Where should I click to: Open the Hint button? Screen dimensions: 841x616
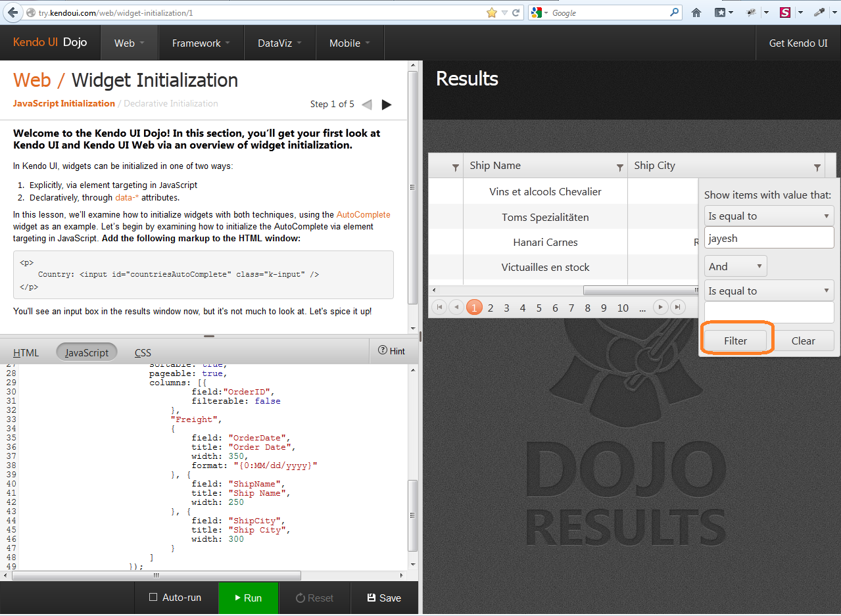[392, 351]
